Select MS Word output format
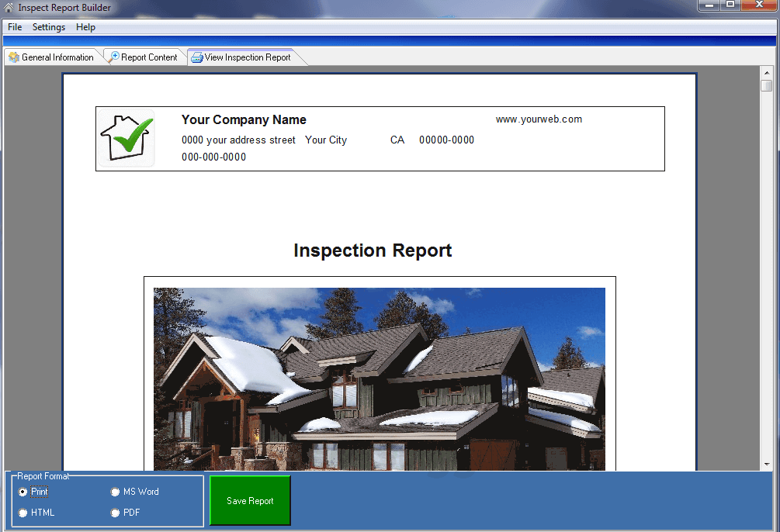Viewport: 780px width, 532px height. 115,491
